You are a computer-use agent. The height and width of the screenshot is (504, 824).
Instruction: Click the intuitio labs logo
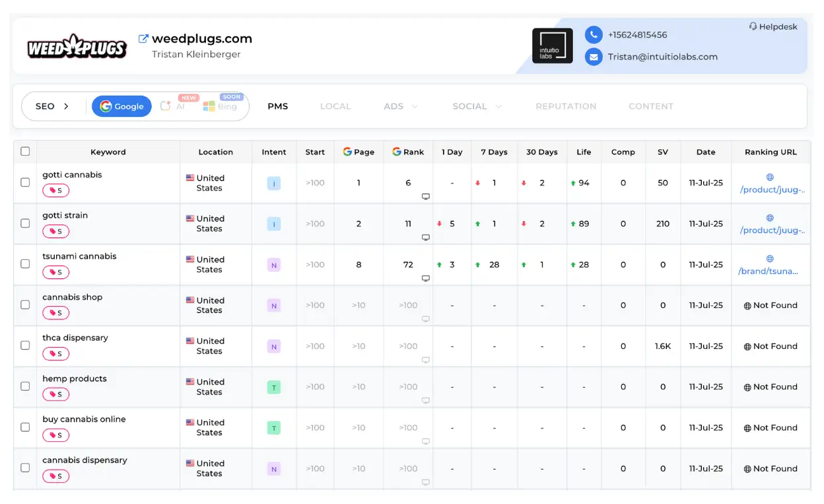coord(553,46)
